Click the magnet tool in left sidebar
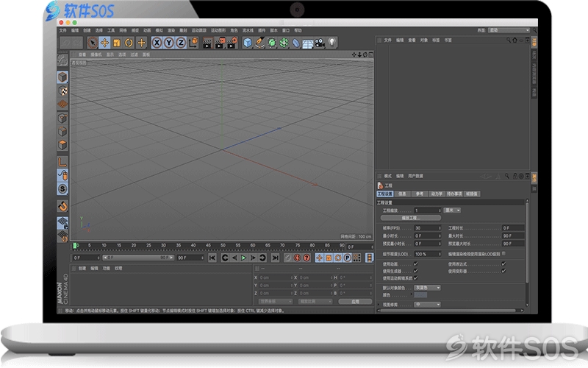Viewport: 588px width, 368px height. coord(62,206)
